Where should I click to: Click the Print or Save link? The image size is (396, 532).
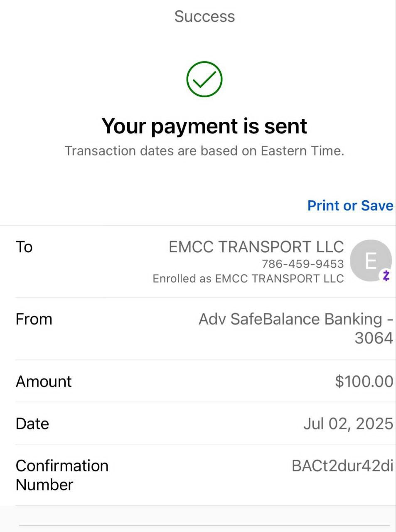tap(350, 206)
